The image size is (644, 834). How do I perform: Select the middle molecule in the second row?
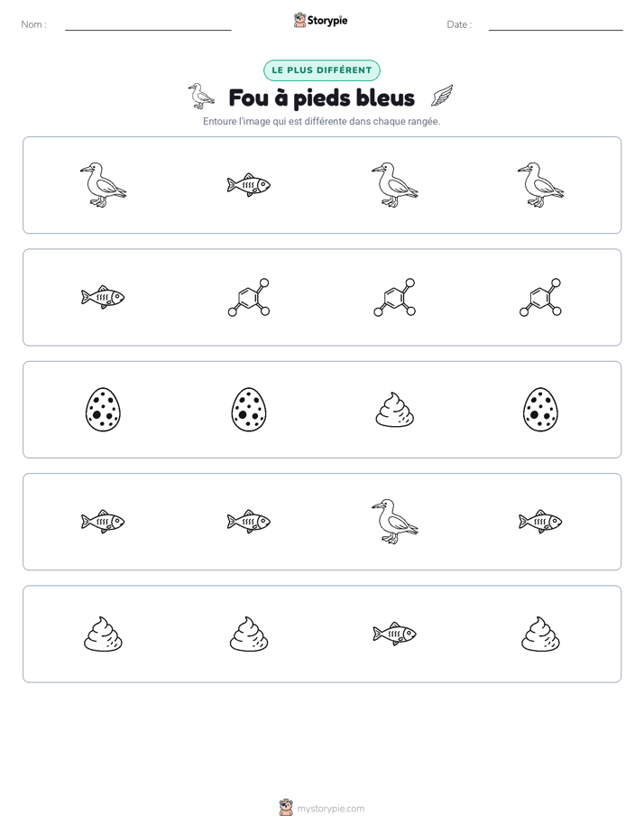tap(394, 297)
